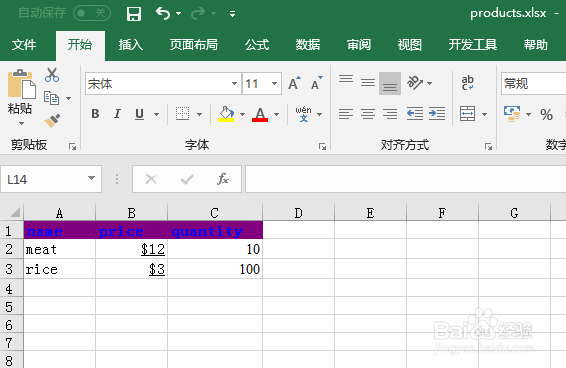Image resolution: width=566 pixels, height=368 pixels.
Task: Click the Copy icon
Action: (51, 98)
